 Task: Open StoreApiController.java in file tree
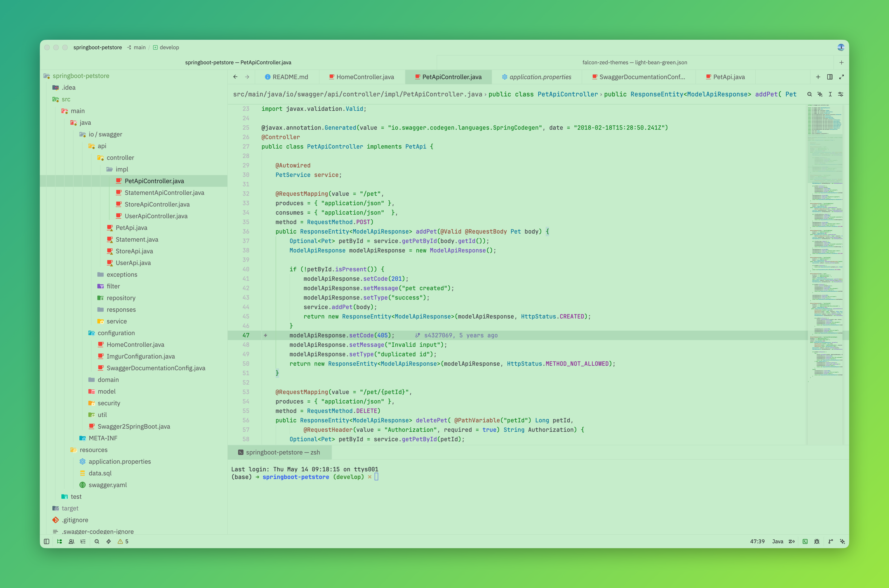[x=157, y=204]
